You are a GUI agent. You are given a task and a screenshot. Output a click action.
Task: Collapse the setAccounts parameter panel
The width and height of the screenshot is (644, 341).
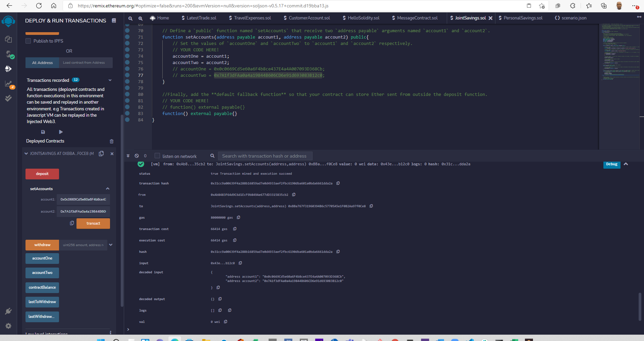click(x=108, y=188)
